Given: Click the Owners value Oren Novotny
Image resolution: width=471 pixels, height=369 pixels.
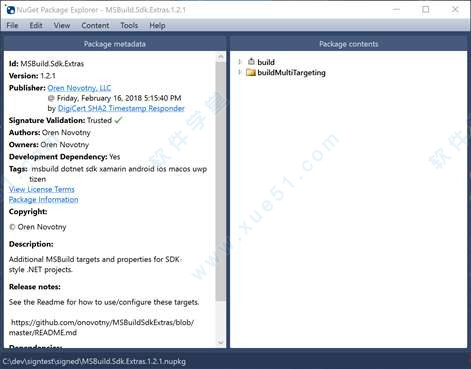Looking at the screenshot, I should pos(65,145).
